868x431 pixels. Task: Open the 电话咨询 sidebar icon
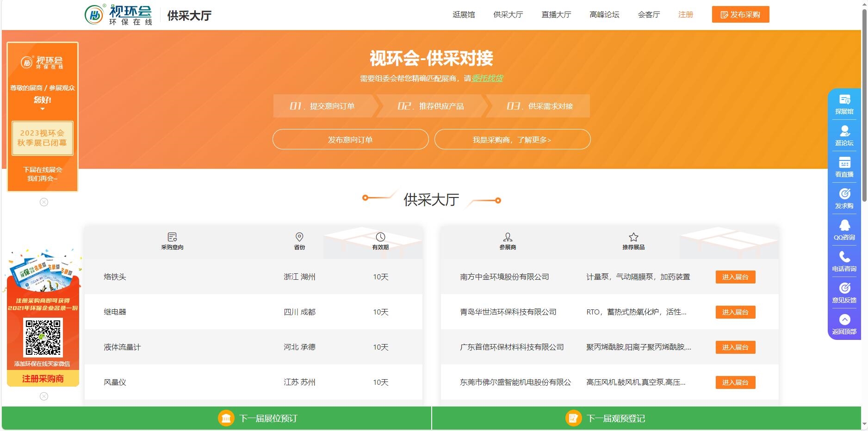click(844, 257)
